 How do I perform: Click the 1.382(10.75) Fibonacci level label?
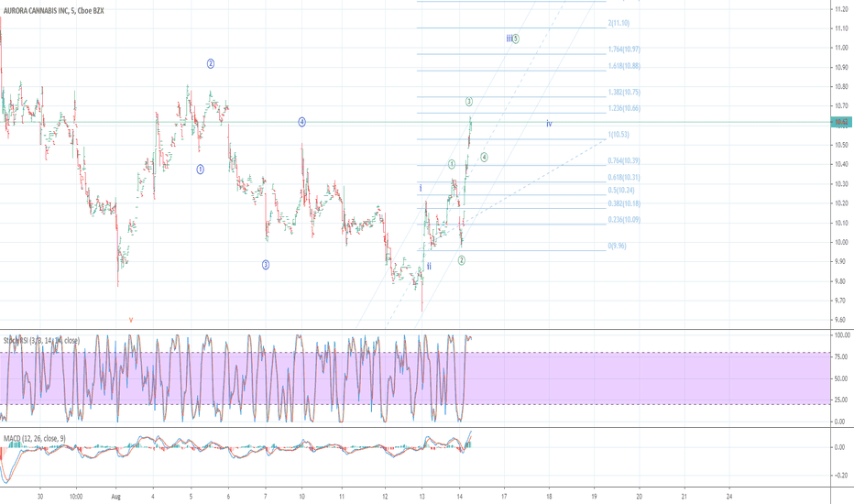(624, 92)
